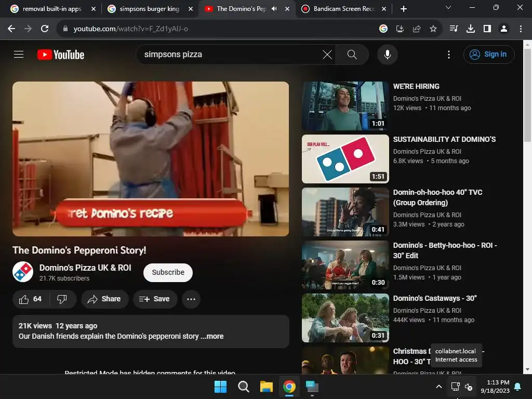Image resolution: width=532 pixels, height=399 pixels.
Task: Go back in browser history
Action: (11, 29)
